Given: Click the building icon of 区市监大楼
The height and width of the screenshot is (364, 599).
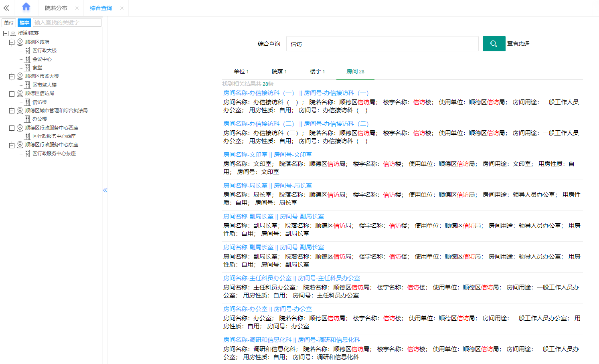Looking at the screenshot, I should [27, 85].
